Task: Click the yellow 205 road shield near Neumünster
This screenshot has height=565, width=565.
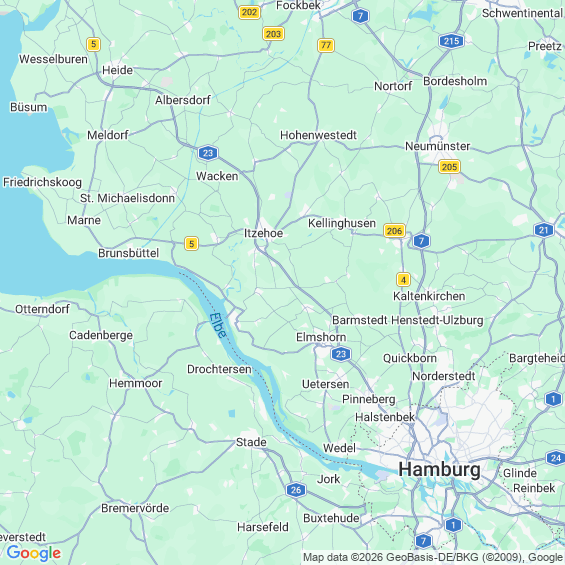Action: click(x=449, y=167)
